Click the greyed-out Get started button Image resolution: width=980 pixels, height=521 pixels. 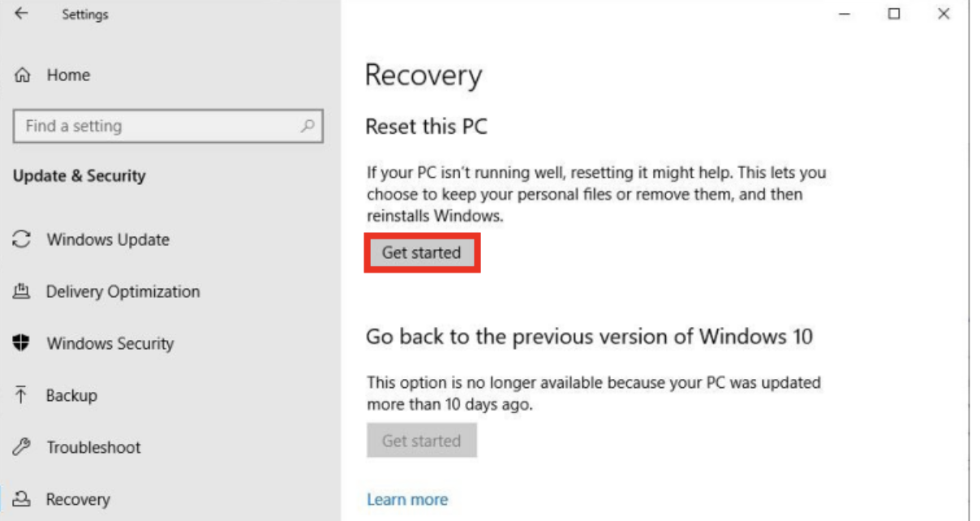pos(421,441)
